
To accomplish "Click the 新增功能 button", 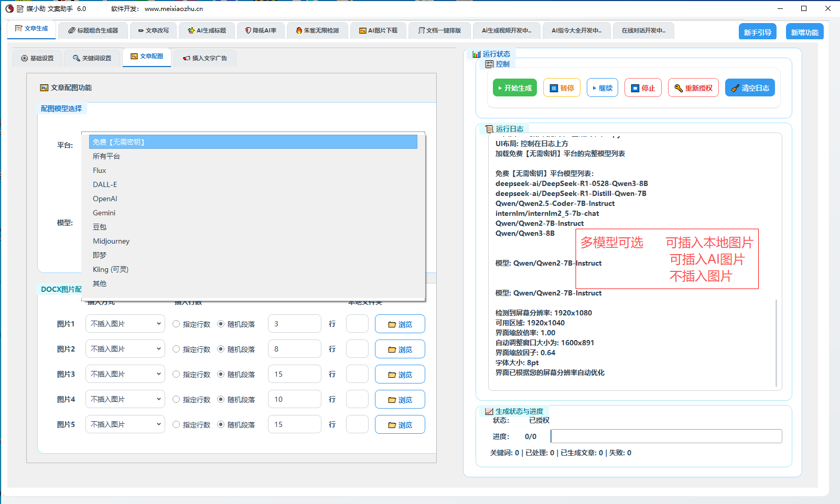I will [804, 32].
